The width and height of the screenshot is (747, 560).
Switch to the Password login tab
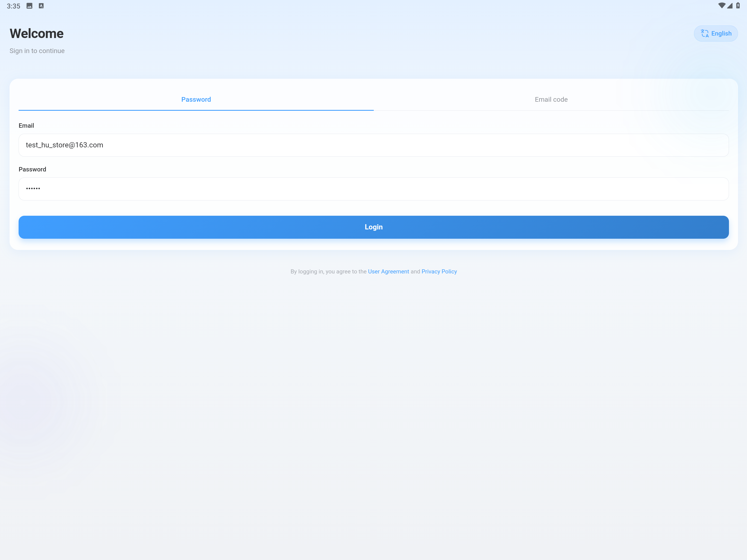[196, 100]
